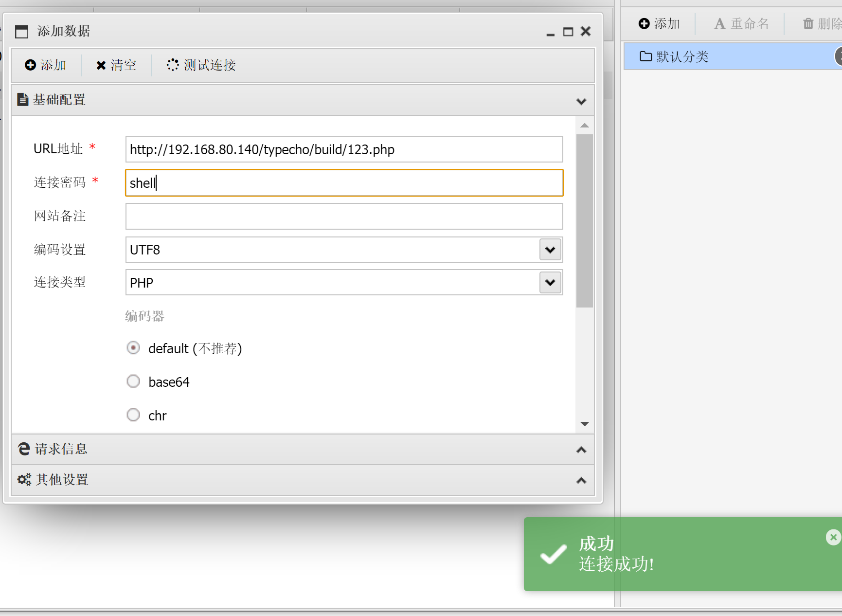The width and height of the screenshot is (842, 616).
Task: Click 测试连接 to test the connection
Action: tap(201, 65)
